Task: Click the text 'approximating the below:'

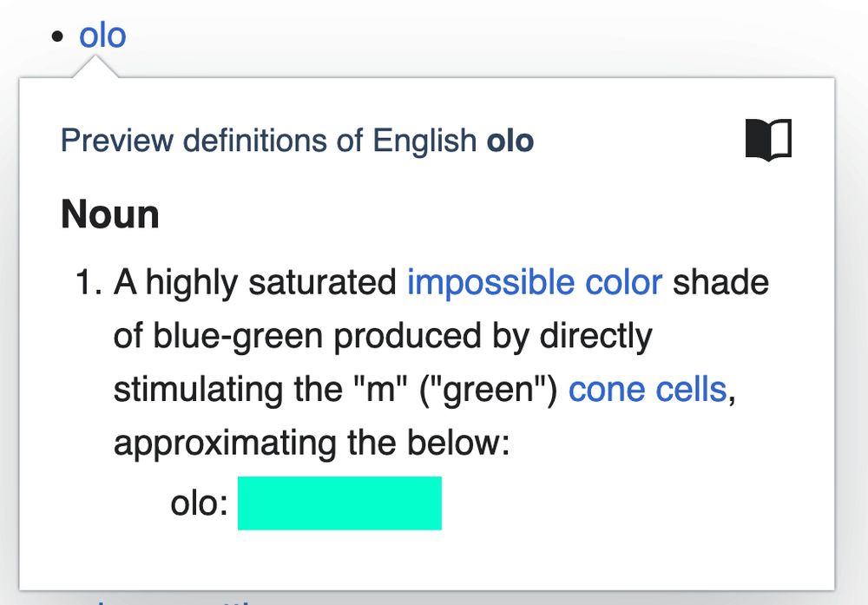Action: tap(312, 444)
